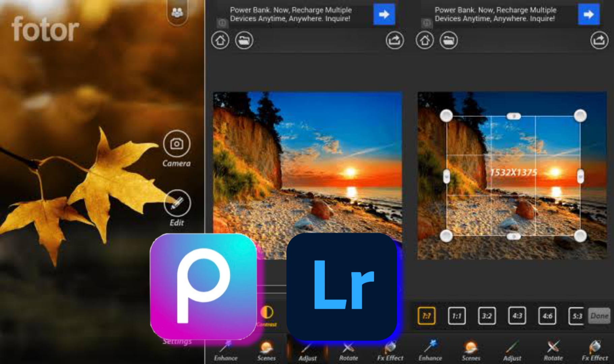Open the Scenes tab in the crop screen
This screenshot has height=364, width=614.
(471, 351)
